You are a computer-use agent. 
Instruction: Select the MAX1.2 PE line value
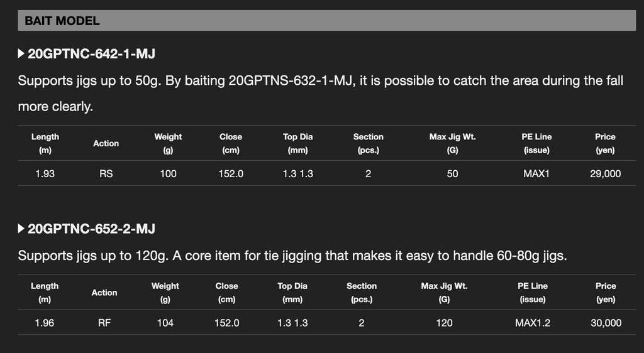[x=532, y=323]
